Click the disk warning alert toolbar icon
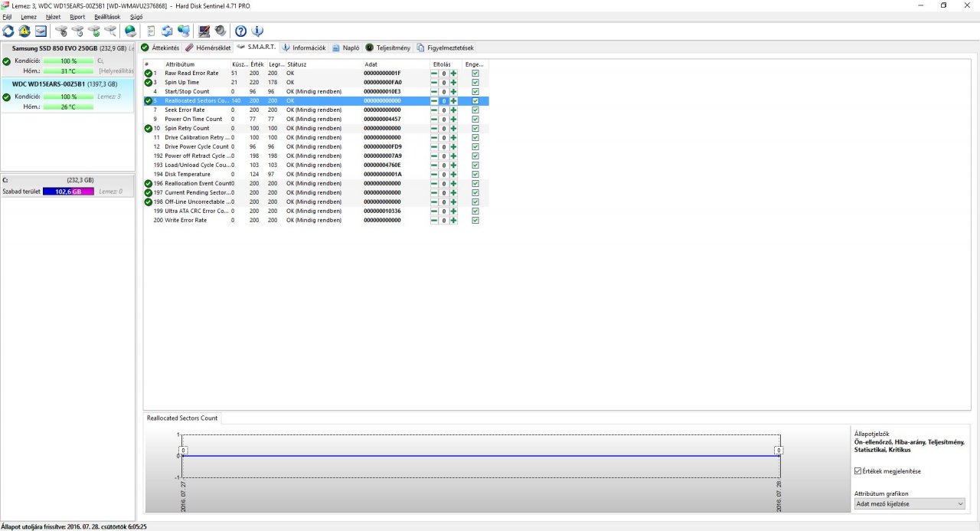 (x=24, y=31)
